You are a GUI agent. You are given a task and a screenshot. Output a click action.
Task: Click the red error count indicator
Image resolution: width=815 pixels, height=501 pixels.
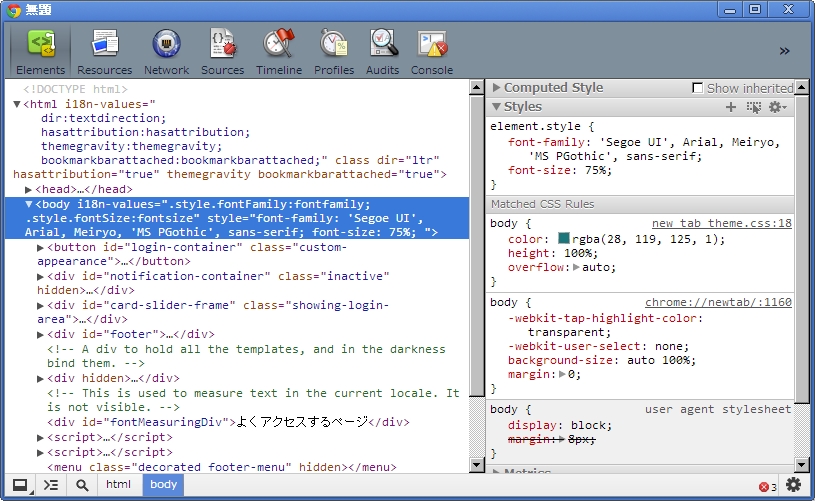[x=768, y=487]
